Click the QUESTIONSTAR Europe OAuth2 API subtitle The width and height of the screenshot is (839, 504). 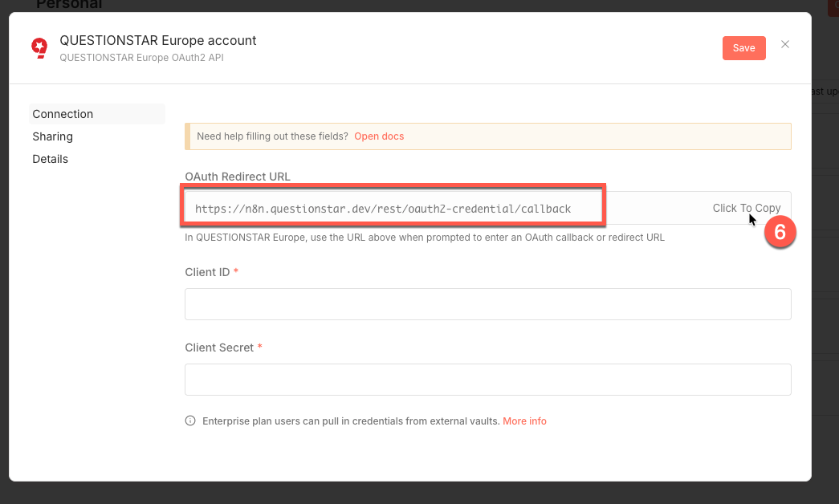click(142, 57)
